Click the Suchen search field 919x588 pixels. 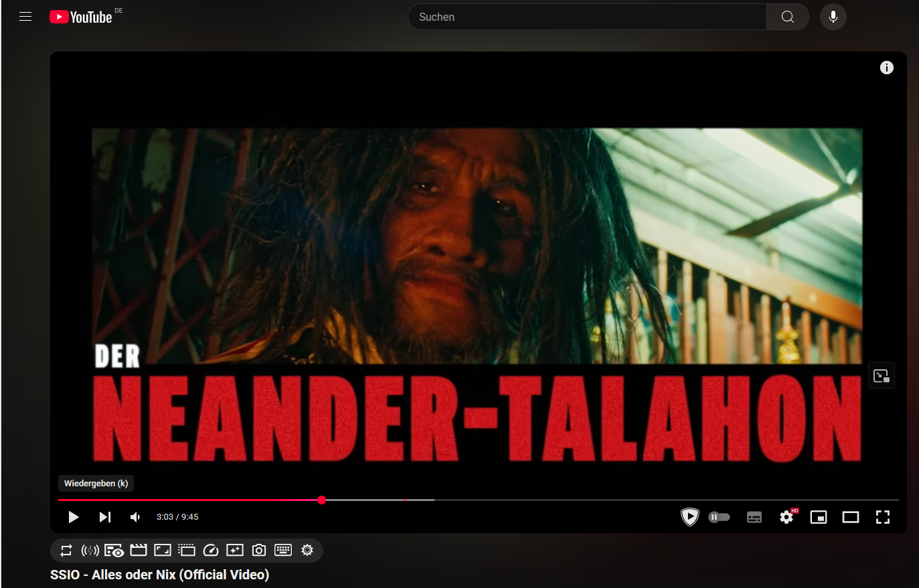pos(587,17)
